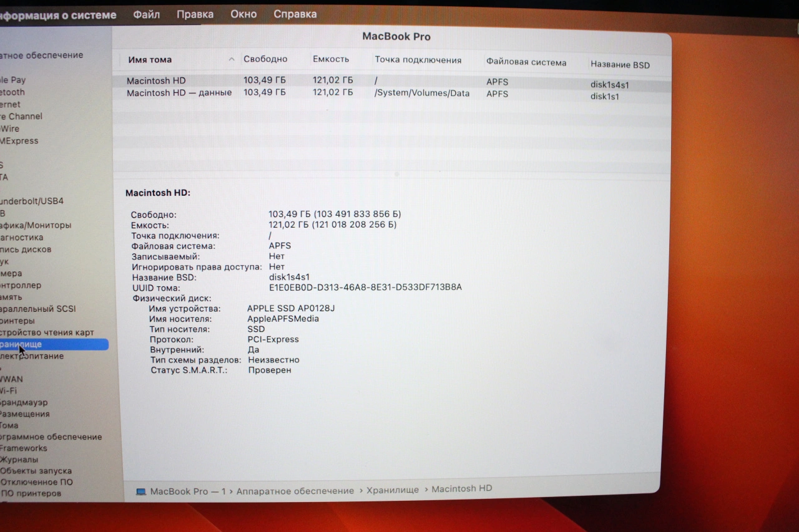Select Графика/Мониторы in the sidebar
Screen dimensions: 799x532
pyautogui.click(x=35, y=225)
